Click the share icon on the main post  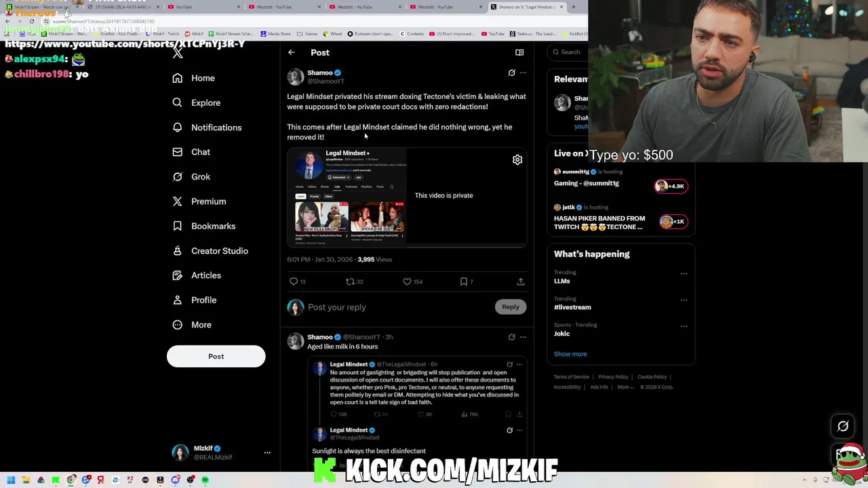point(521,281)
